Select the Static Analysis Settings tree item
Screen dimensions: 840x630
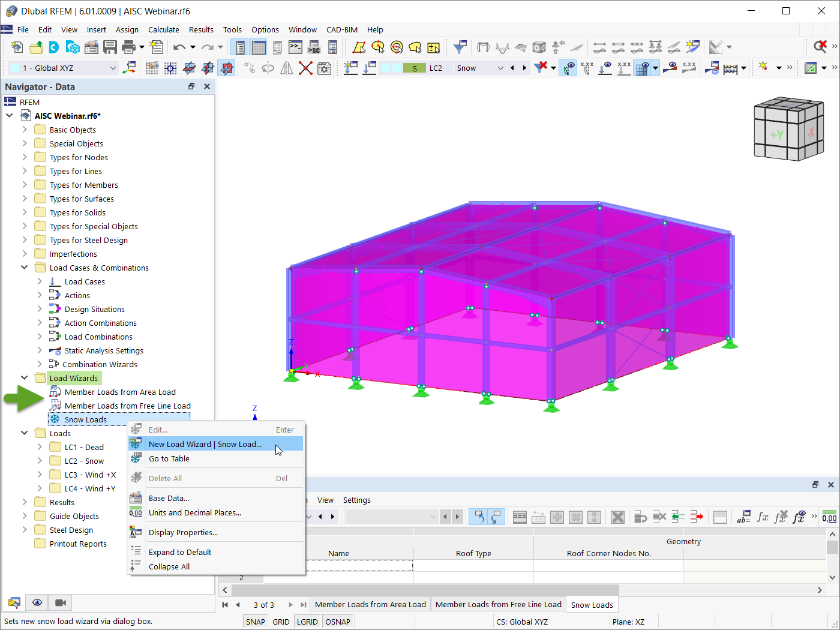tap(104, 350)
